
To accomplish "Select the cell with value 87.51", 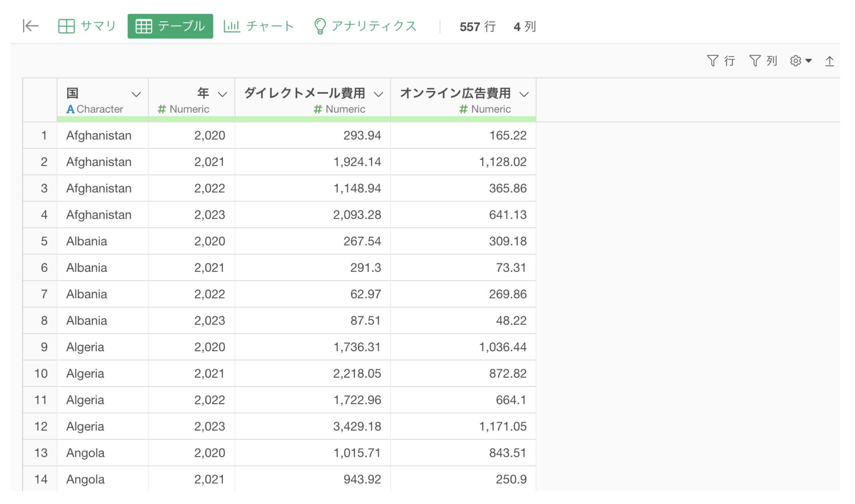I will click(313, 320).
